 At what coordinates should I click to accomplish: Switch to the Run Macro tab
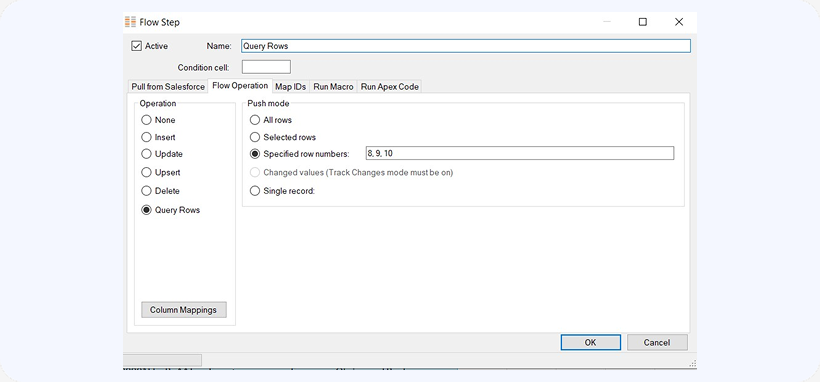[334, 87]
